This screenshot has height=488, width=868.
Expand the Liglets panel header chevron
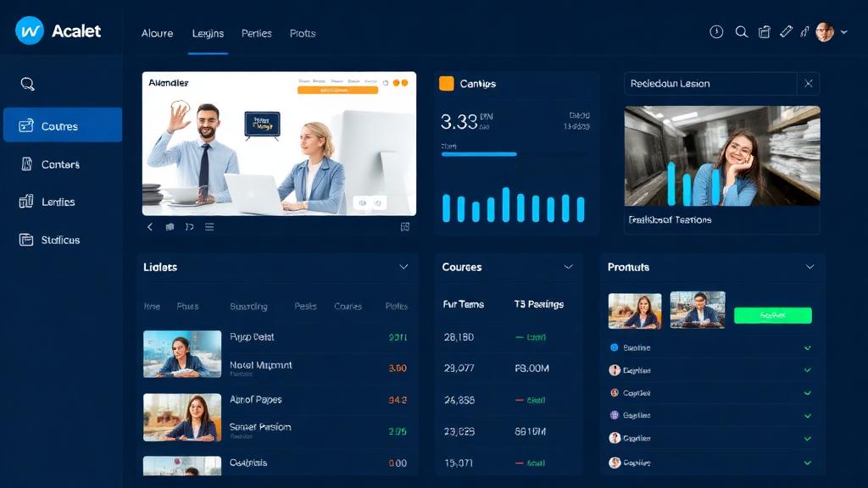[x=404, y=267]
